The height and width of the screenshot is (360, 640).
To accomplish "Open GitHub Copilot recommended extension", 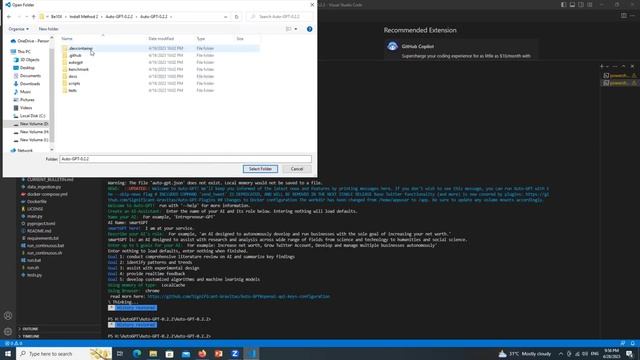I will tap(460, 49).
